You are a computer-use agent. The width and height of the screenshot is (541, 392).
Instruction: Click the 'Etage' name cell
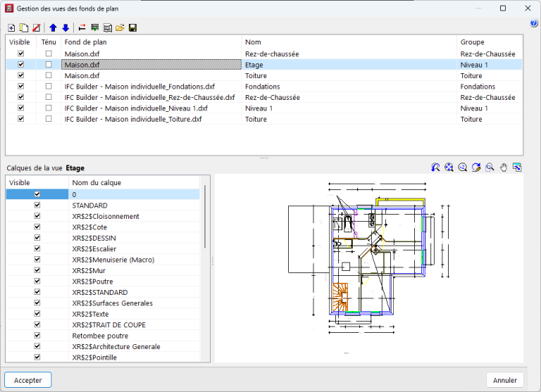[349, 65]
